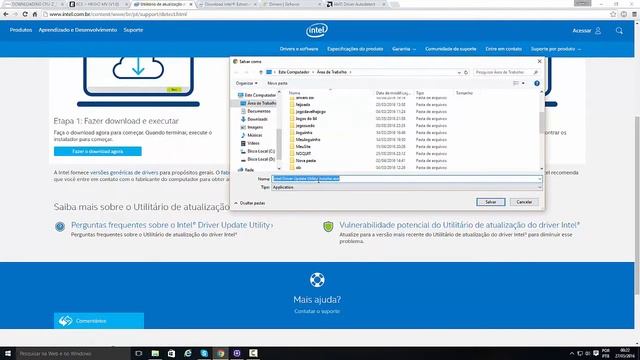Select Documentos in the navigation pane

click(258, 111)
